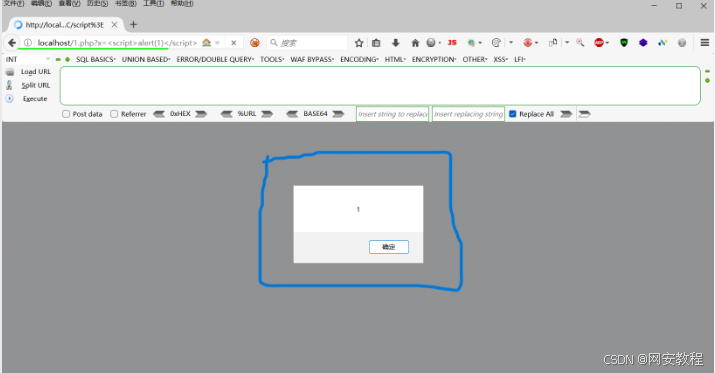
Task: Expand the XSS menu in HackBar
Action: click(x=501, y=59)
